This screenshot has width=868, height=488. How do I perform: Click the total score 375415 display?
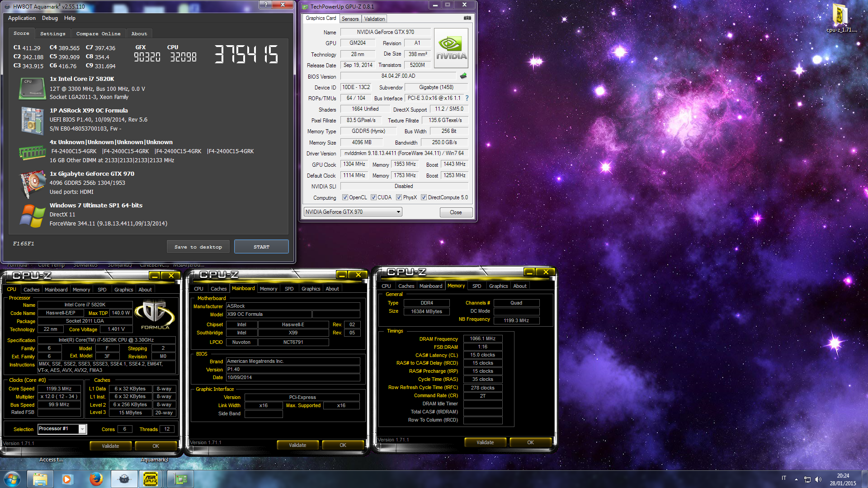tap(246, 54)
